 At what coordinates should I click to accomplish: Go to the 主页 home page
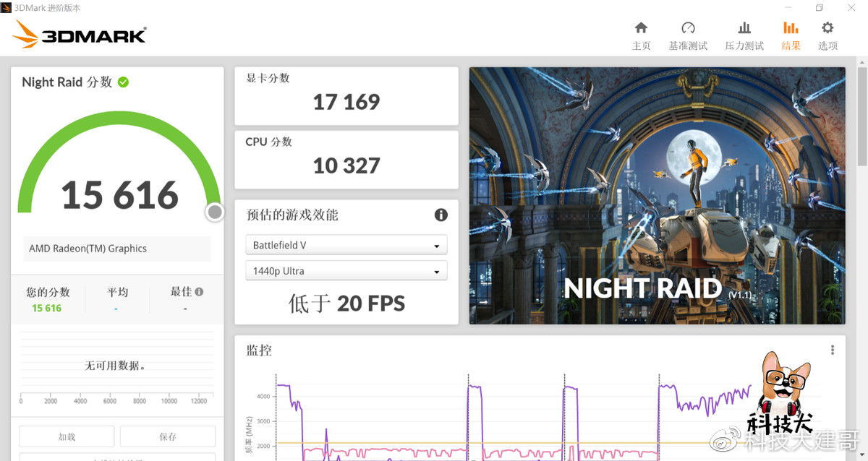641,36
